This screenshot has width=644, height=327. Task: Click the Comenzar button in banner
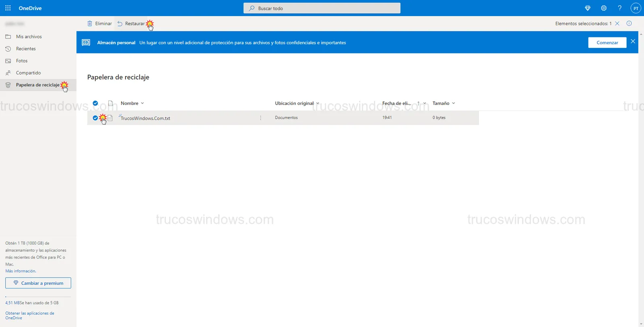(607, 43)
